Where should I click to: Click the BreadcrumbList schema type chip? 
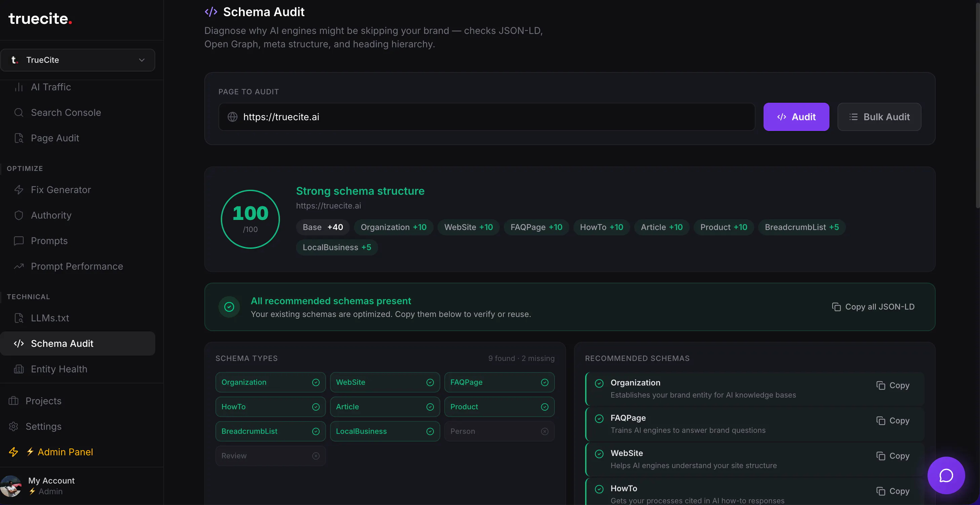click(271, 431)
